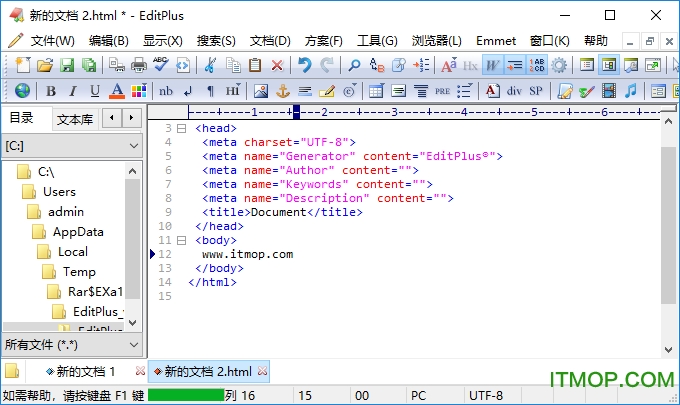Select the Temp folder in tree

[79, 271]
